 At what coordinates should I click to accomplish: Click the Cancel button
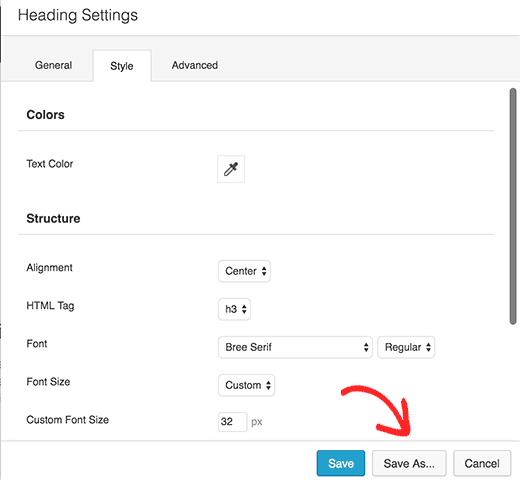coord(482,463)
